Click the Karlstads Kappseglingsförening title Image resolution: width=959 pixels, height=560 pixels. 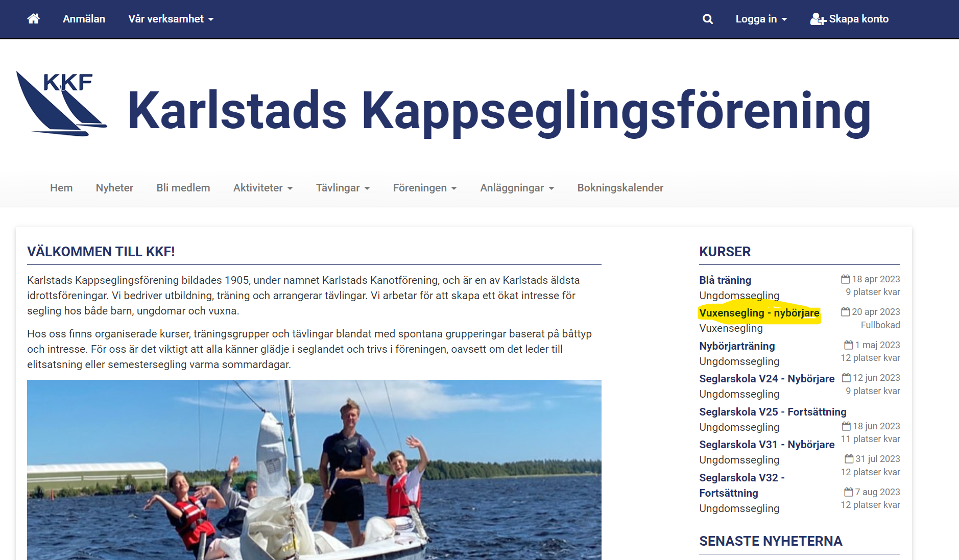[x=499, y=111]
